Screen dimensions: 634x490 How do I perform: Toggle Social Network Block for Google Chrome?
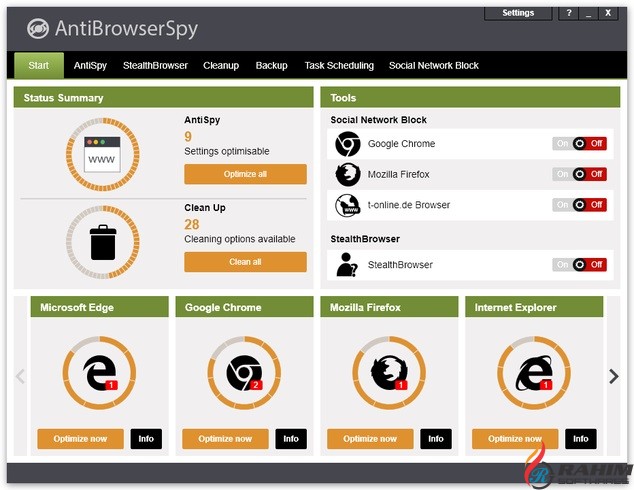tap(579, 144)
